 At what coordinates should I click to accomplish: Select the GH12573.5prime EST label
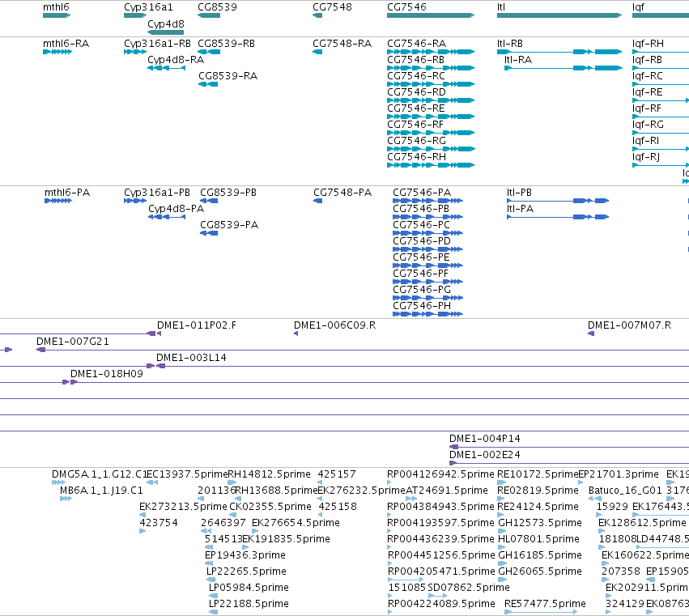pyautogui.click(x=539, y=523)
